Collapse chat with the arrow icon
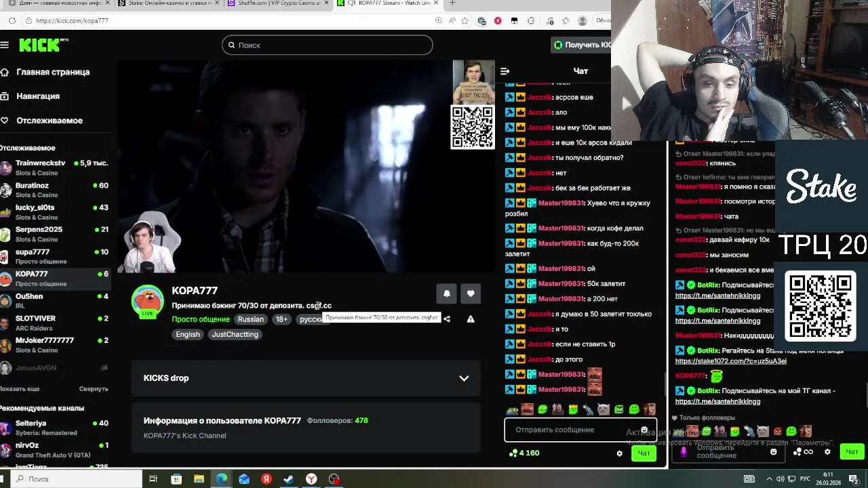 (x=505, y=71)
